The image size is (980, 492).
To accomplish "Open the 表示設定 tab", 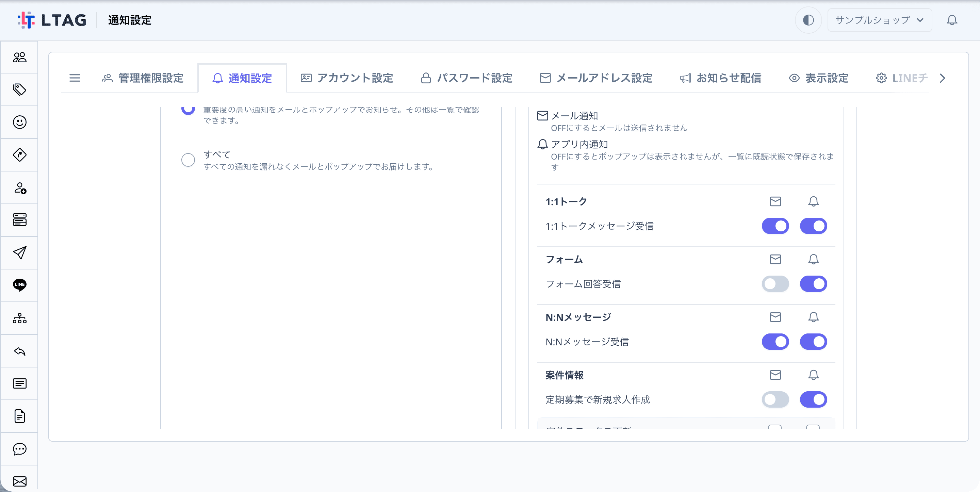I will [818, 78].
